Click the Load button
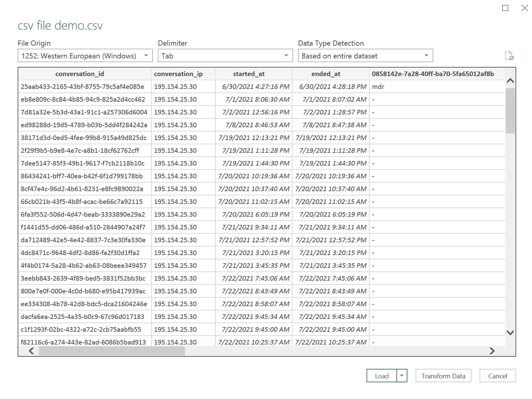The width and height of the screenshot is (532, 399). point(382,376)
